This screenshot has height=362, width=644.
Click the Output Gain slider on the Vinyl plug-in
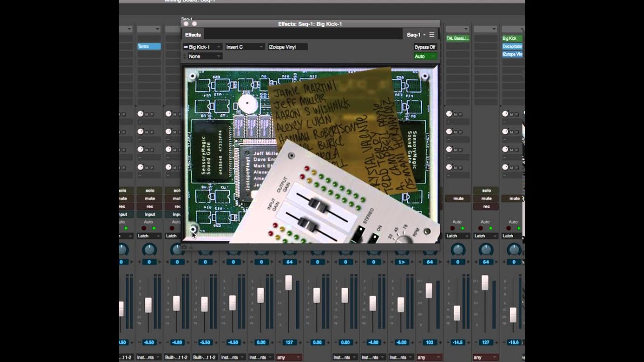click(318, 205)
